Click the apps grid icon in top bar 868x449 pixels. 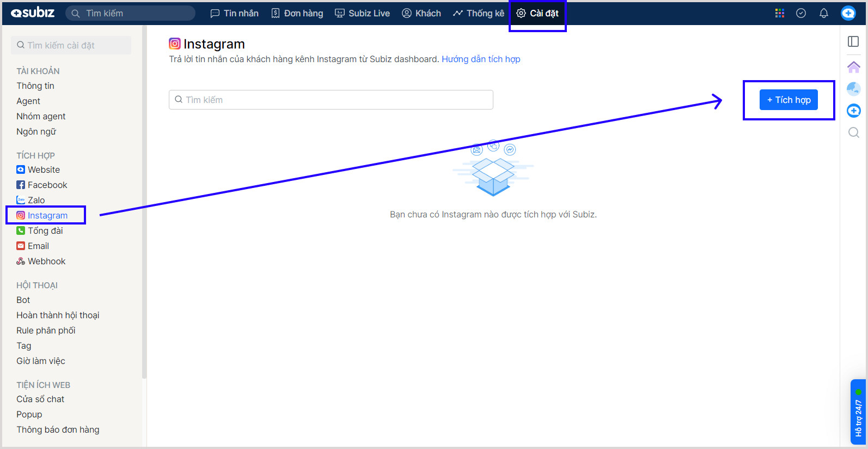pos(779,13)
